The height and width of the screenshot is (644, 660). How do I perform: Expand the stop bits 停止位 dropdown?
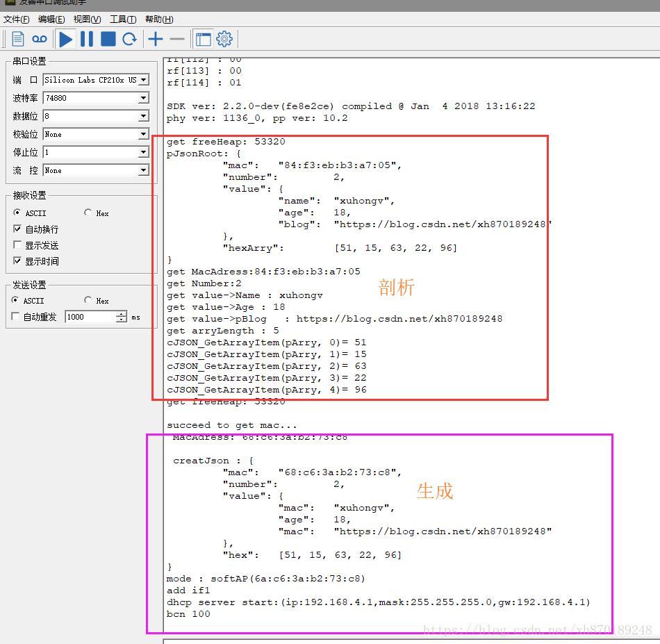pos(144,152)
